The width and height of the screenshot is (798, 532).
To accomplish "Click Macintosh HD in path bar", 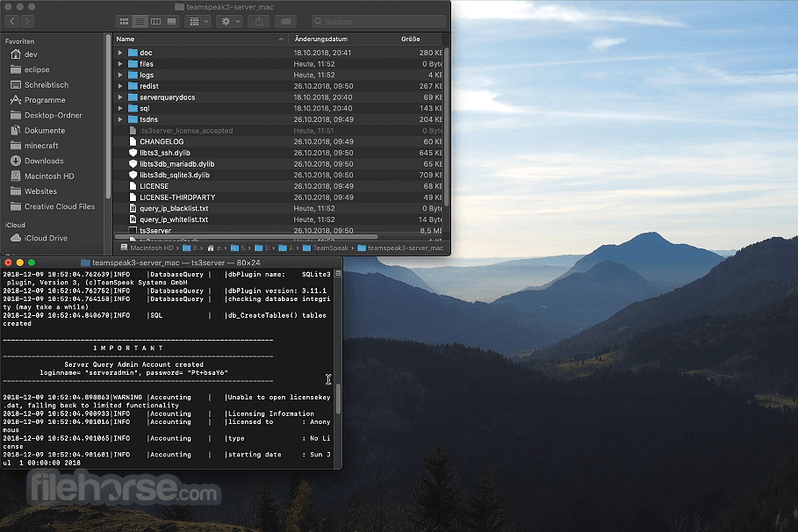I will coord(147,248).
